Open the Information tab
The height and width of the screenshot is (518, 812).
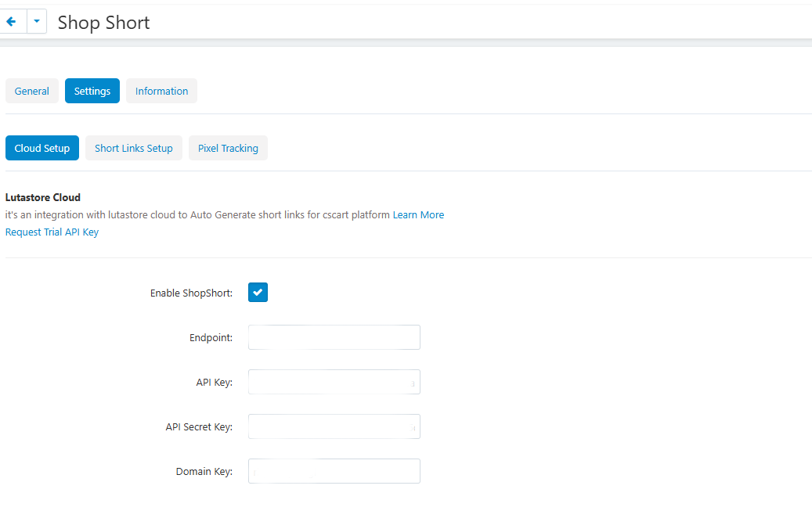click(161, 91)
